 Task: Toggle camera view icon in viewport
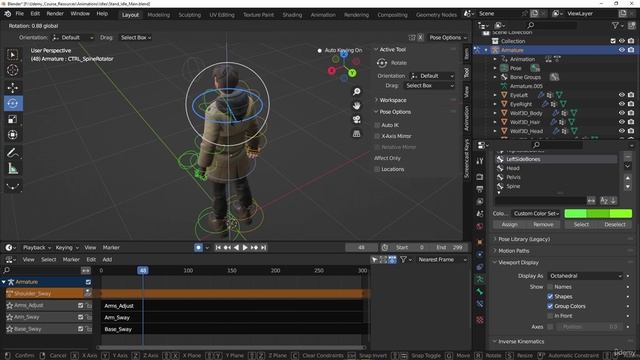point(356,120)
